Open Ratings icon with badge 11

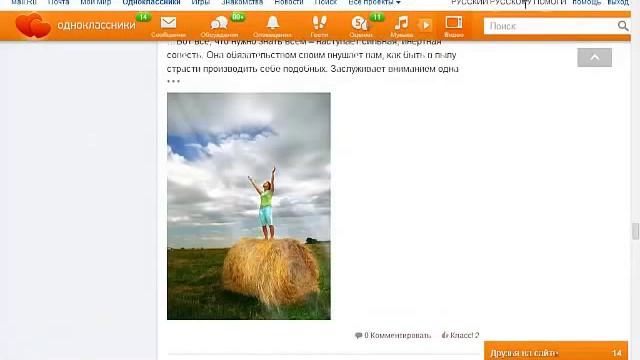[361, 27]
